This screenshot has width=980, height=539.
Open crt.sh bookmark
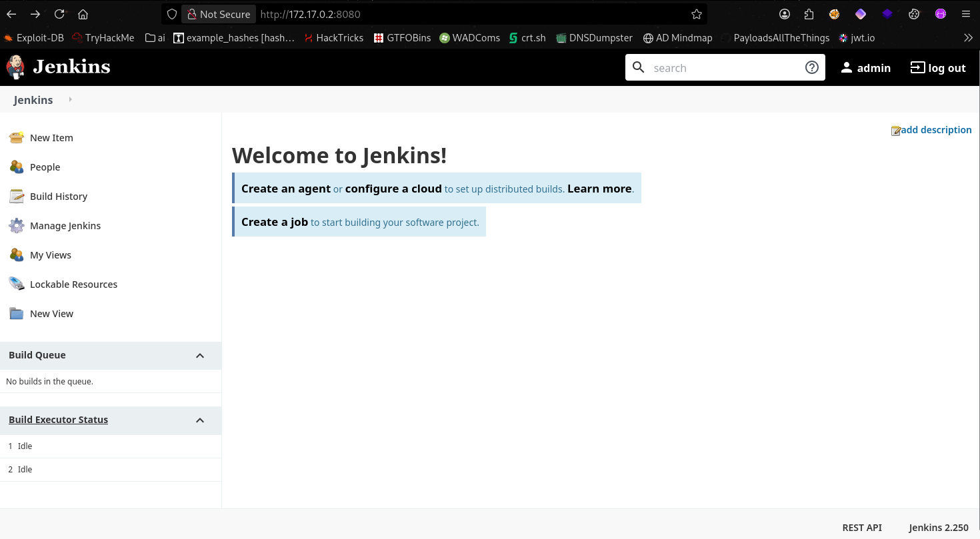(527, 38)
